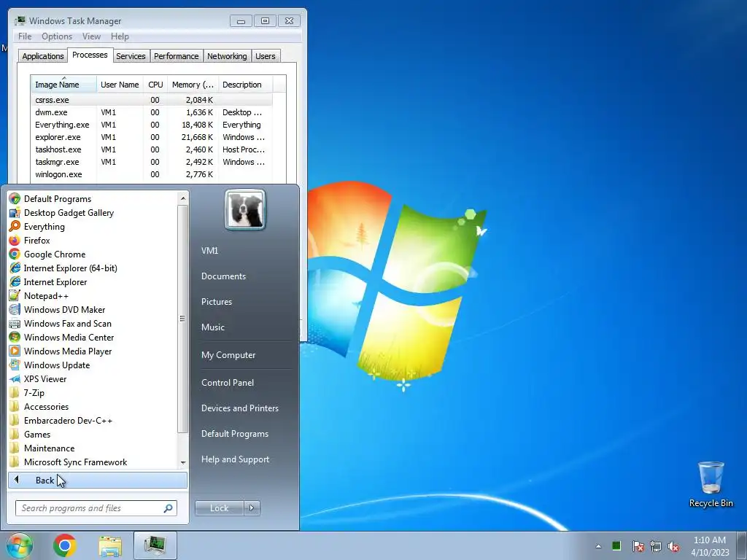Click the Start orb button

(x=20, y=545)
